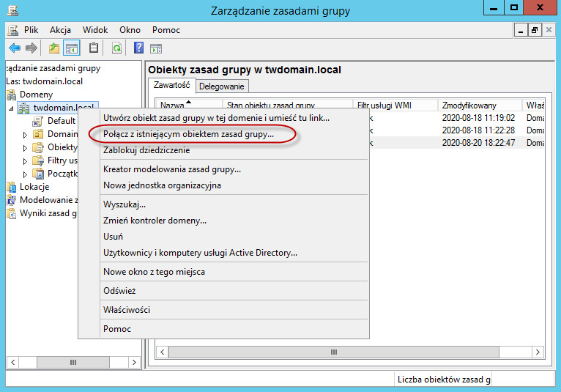561x392 pixels.
Task: Click the Forward arrow in the toolbar
Action: pyautogui.click(x=31, y=48)
